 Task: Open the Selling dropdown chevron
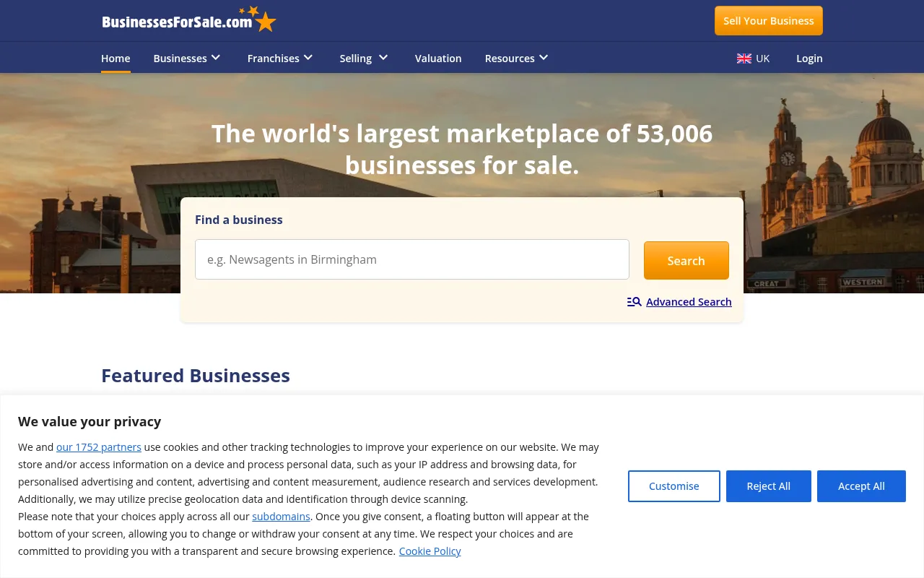point(383,58)
